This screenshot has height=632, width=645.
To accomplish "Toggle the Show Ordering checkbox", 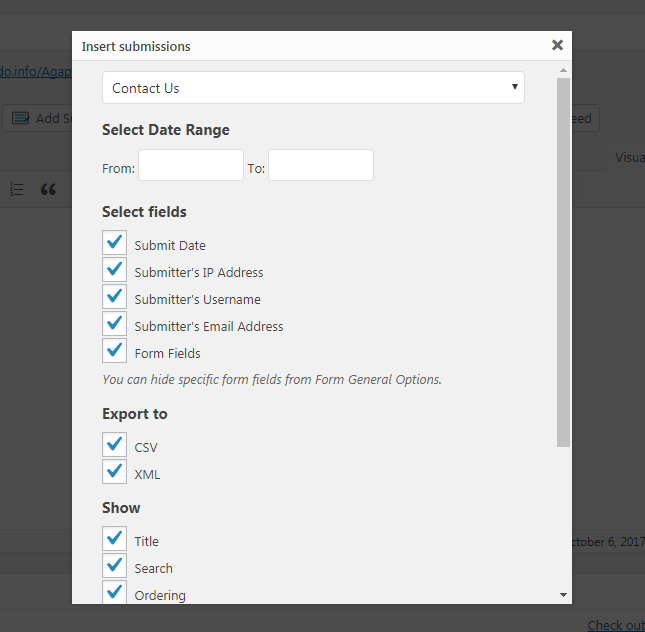I will (x=114, y=592).
